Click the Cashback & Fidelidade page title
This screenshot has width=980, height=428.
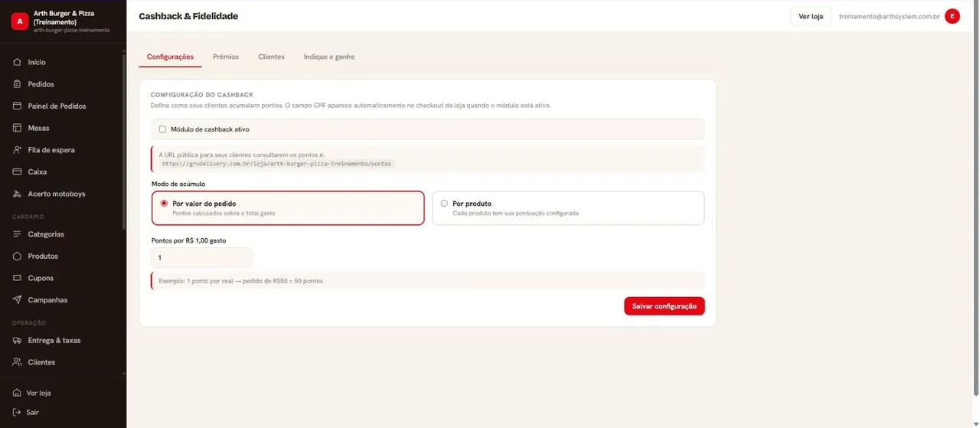tap(188, 16)
